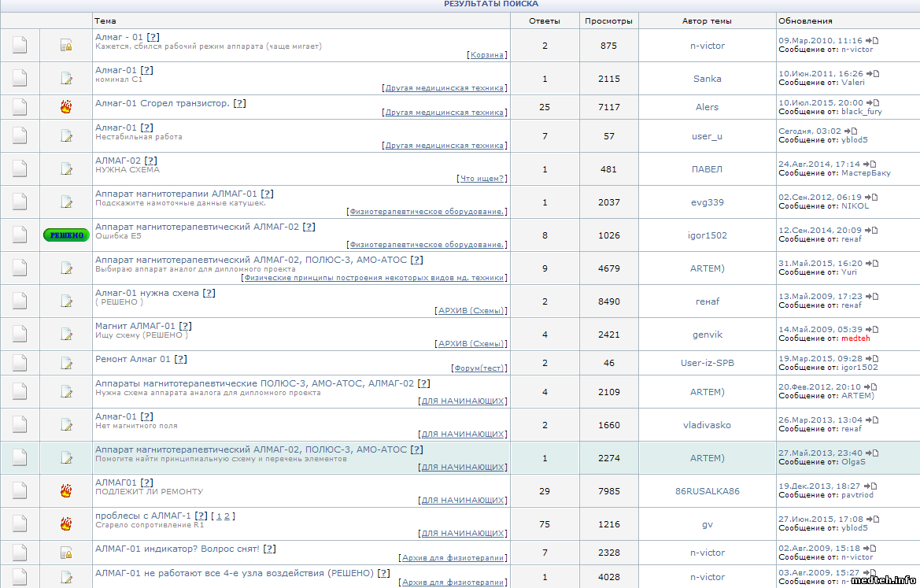This screenshot has height=588, width=920.
Task: Click last poster name "medteh" in red
Action: [x=855, y=338]
